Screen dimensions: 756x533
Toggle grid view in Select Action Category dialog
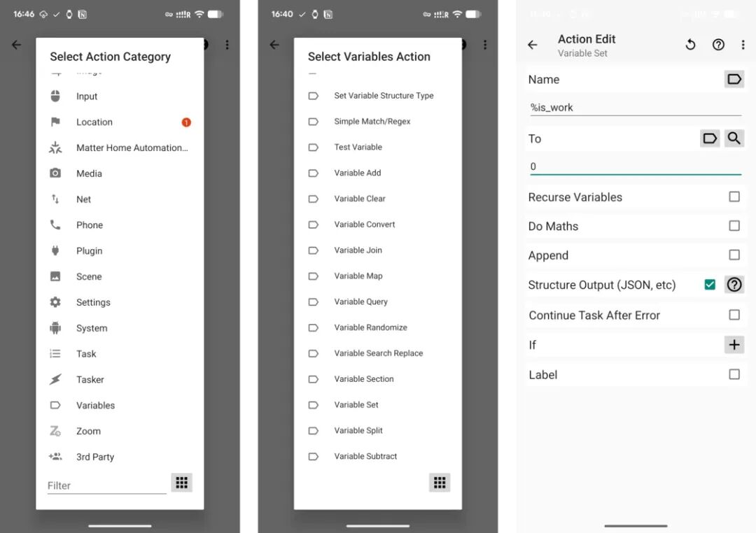pos(182,483)
